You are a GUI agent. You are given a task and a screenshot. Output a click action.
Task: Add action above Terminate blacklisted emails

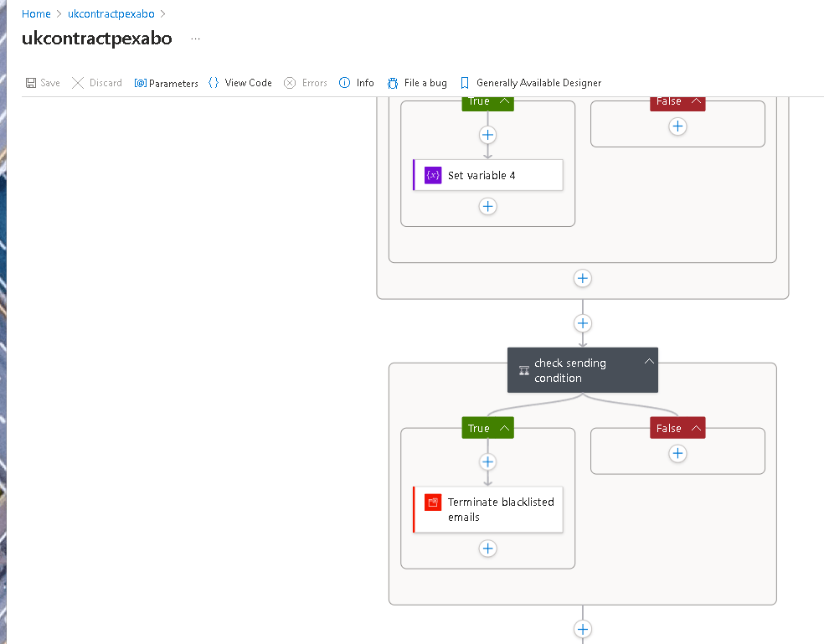click(x=487, y=461)
